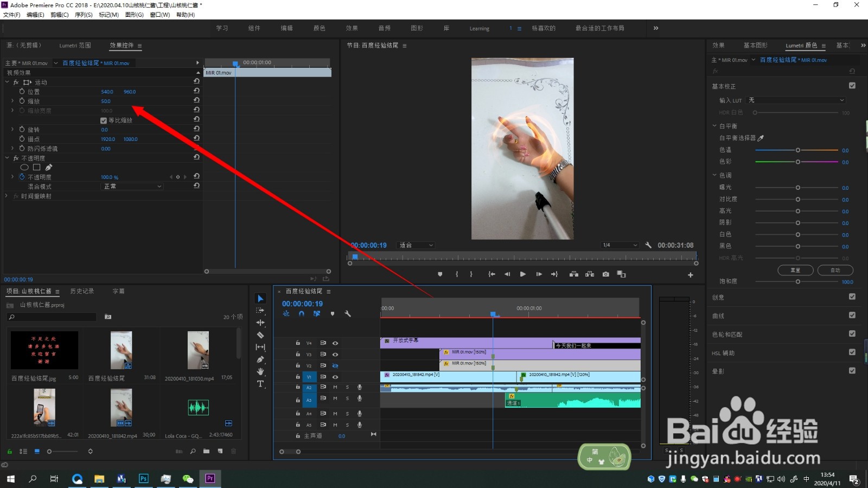
Task: Switch to the Lumetri 范围 tab
Action: [75, 46]
